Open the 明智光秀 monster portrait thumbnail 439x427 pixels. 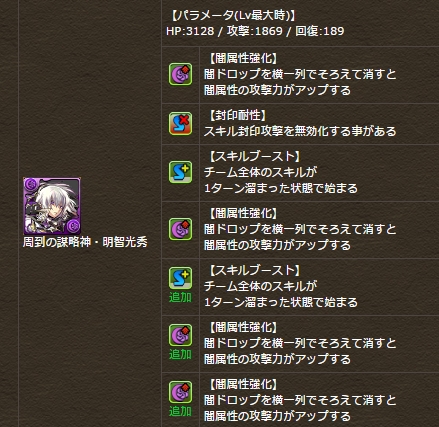pyautogui.click(x=52, y=206)
